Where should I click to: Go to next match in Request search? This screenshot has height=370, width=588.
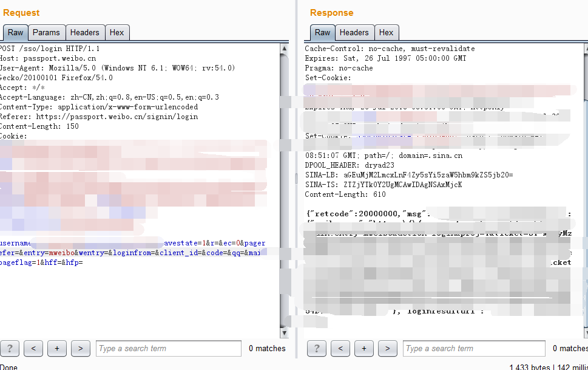[81, 348]
